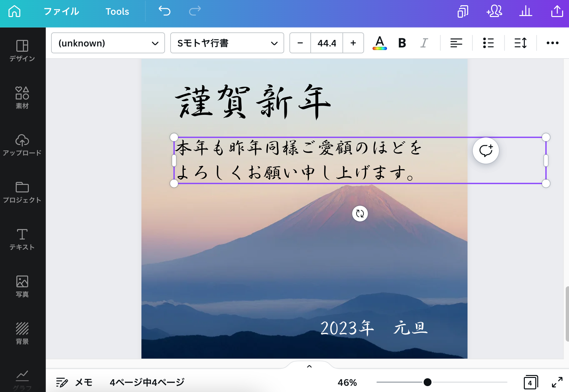Open the テキスト panel
This screenshot has width=569, height=392.
click(x=22, y=239)
